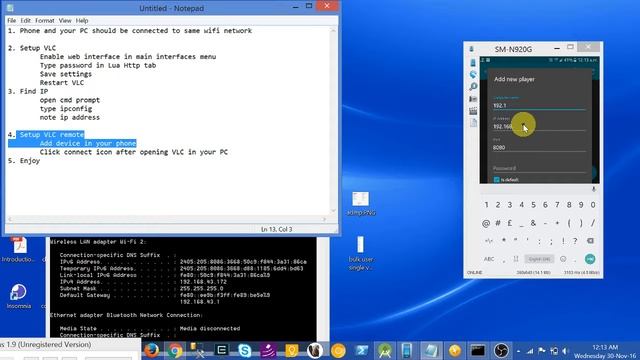Open the View menu in Notepad
The height and width of the screenshot is (360, 640).
click(65, 20)
